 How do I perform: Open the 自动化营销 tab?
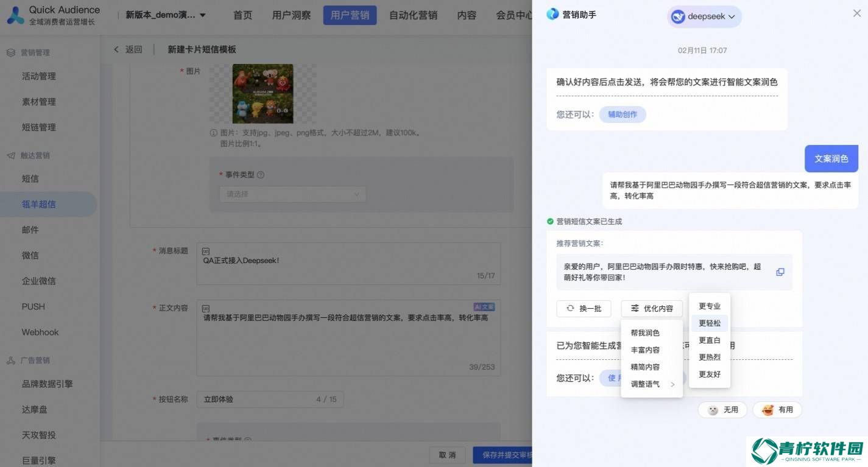[413, 15]
